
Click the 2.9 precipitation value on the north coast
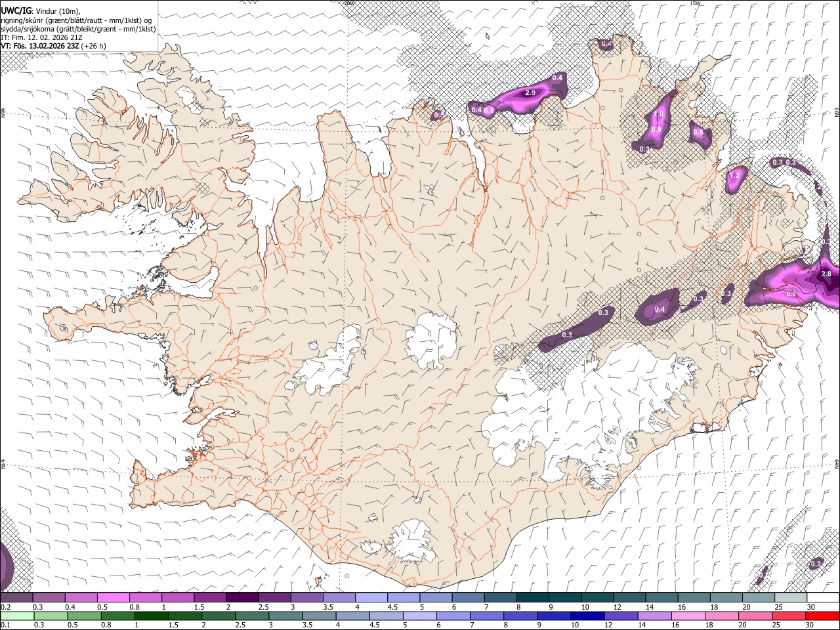coord(530,93)
